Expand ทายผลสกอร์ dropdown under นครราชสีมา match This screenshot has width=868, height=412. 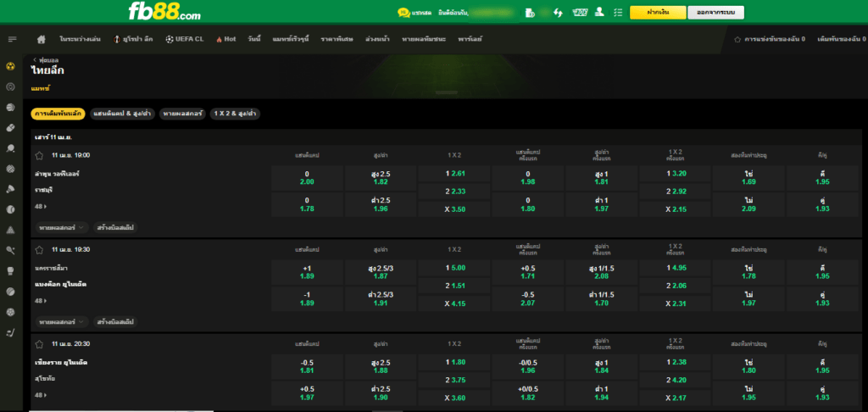(62, 321)
